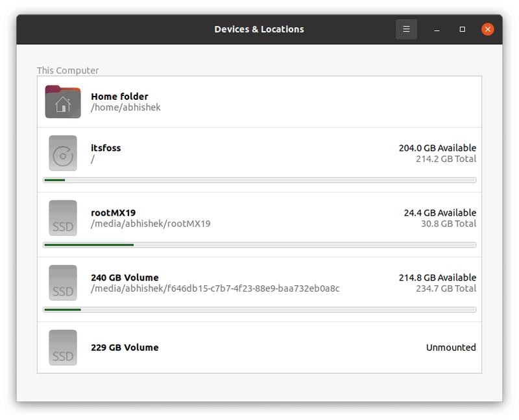Screen dimensions: 519x420
Task: Click the itsfoss disk usage bar
Action: [259, 180]
